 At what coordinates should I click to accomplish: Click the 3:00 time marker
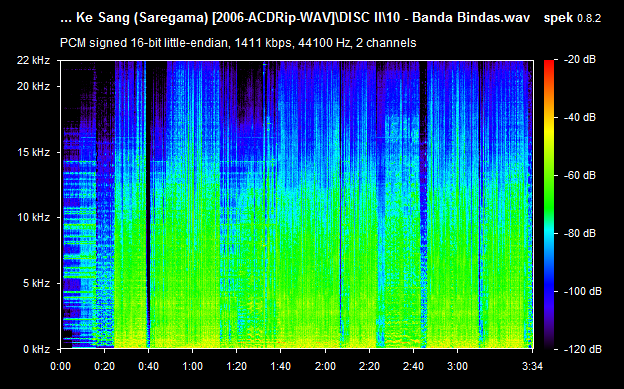coord(458,366)
